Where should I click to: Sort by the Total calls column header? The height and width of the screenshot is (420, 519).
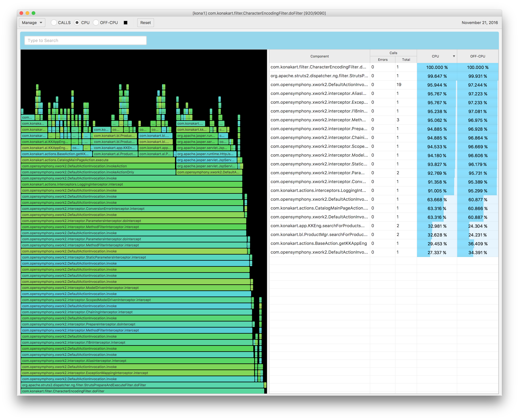click(x=406, y=59)
